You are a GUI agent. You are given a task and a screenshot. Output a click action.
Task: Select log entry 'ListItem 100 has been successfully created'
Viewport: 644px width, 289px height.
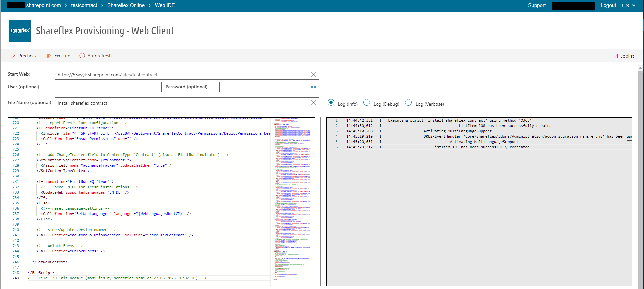click(x=505, y=126)
